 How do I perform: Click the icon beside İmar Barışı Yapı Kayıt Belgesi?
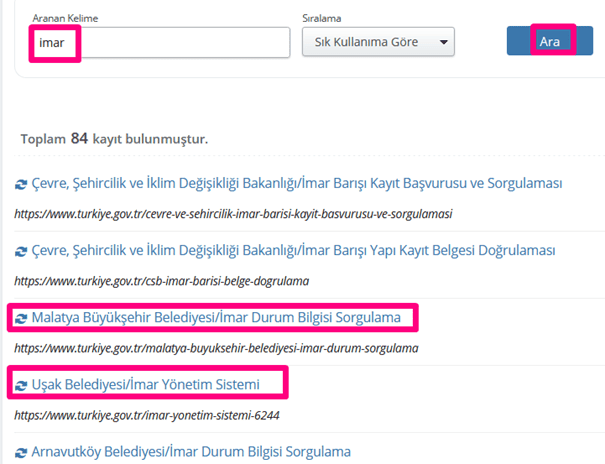click(21, 251)
